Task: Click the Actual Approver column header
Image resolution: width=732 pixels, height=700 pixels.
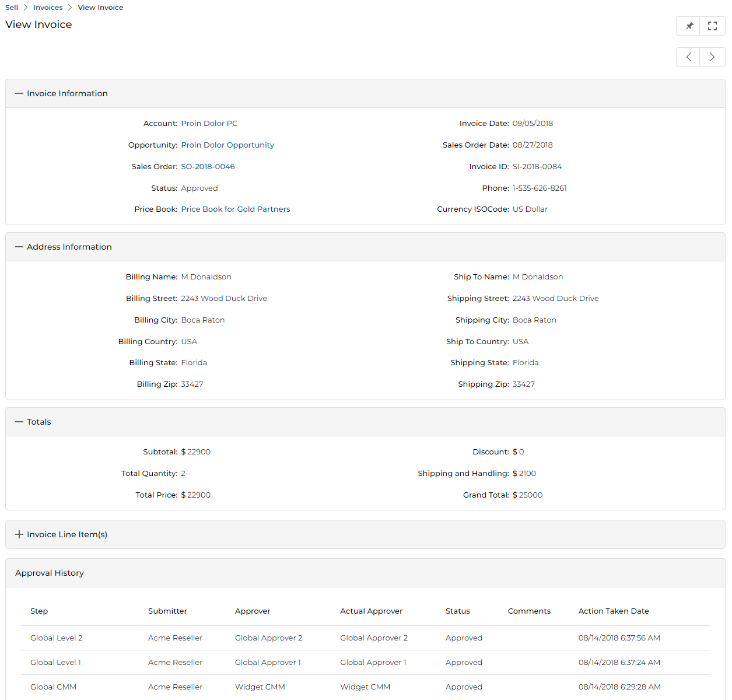Action: [372, 611]
